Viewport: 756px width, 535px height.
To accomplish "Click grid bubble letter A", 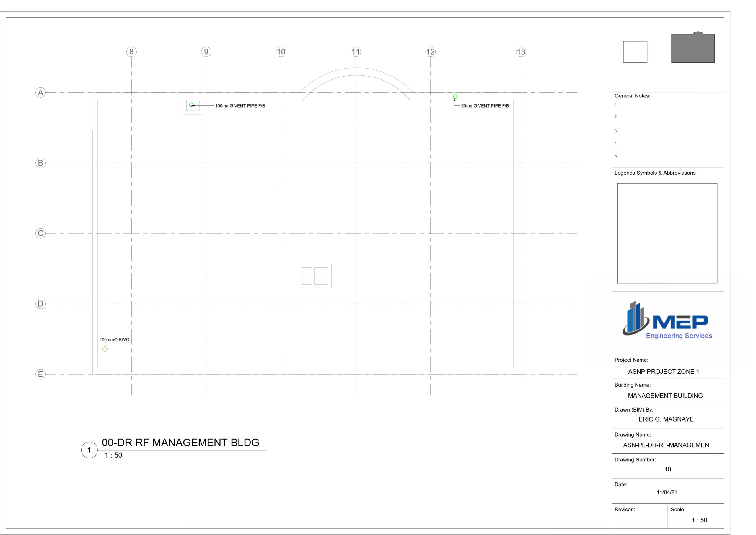I will [x=40, y=92].
